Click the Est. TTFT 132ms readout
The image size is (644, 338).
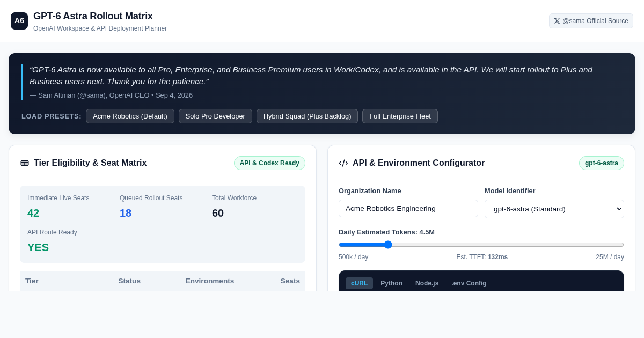482,257
